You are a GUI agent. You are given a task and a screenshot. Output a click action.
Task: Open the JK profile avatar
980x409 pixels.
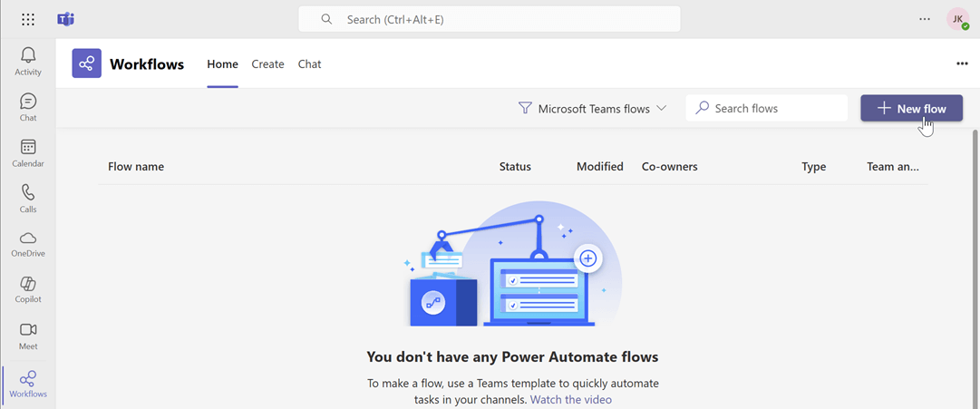coord(957,19)
